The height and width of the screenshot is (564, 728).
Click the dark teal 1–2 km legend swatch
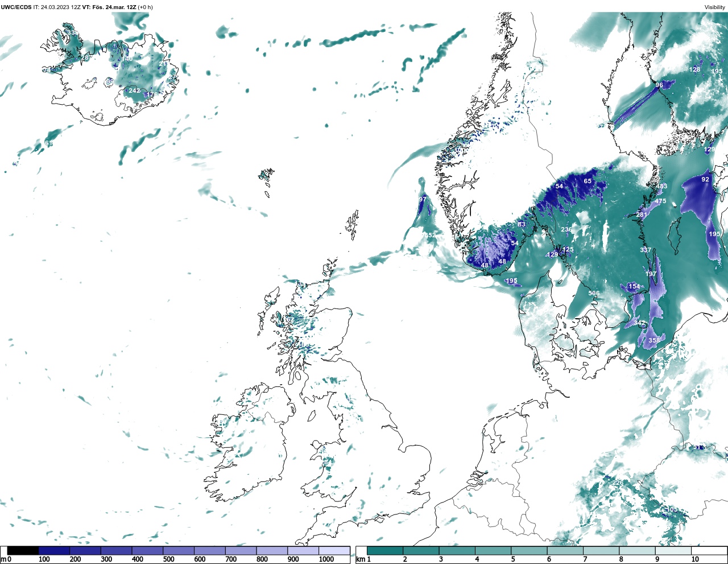click(x=385, y=550)
